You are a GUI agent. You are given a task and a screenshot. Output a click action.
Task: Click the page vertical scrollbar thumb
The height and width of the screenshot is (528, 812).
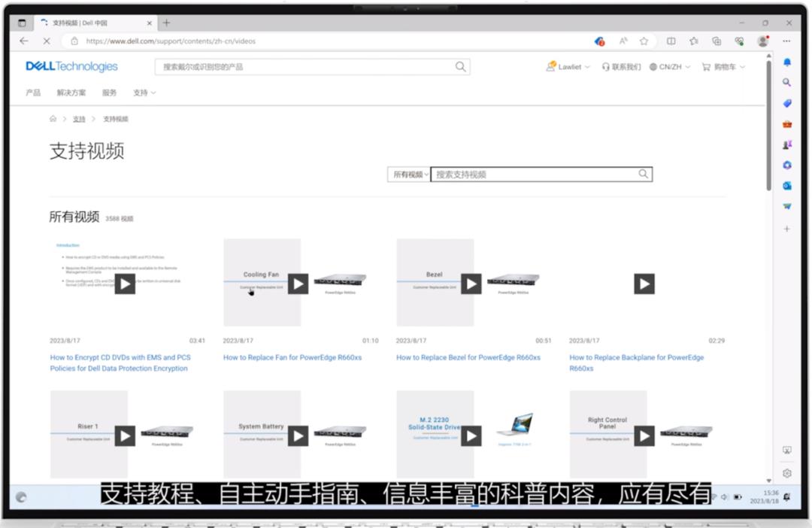click(768, 124)
